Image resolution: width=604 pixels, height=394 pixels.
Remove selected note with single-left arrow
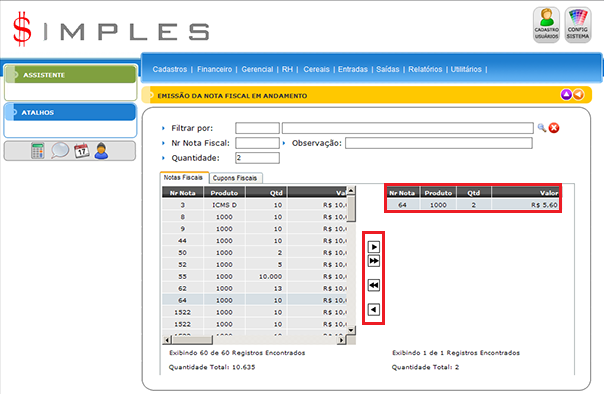[x=374, y=309]
